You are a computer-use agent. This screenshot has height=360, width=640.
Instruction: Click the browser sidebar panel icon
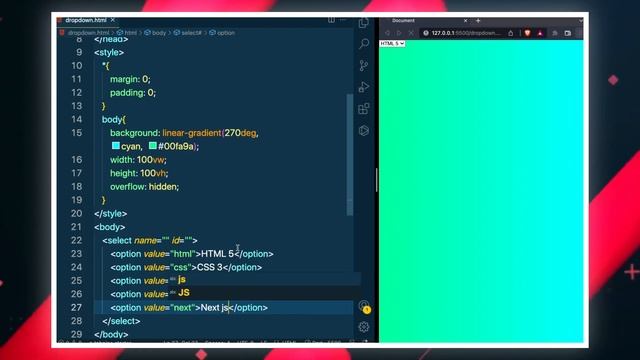tap(568, 33)
